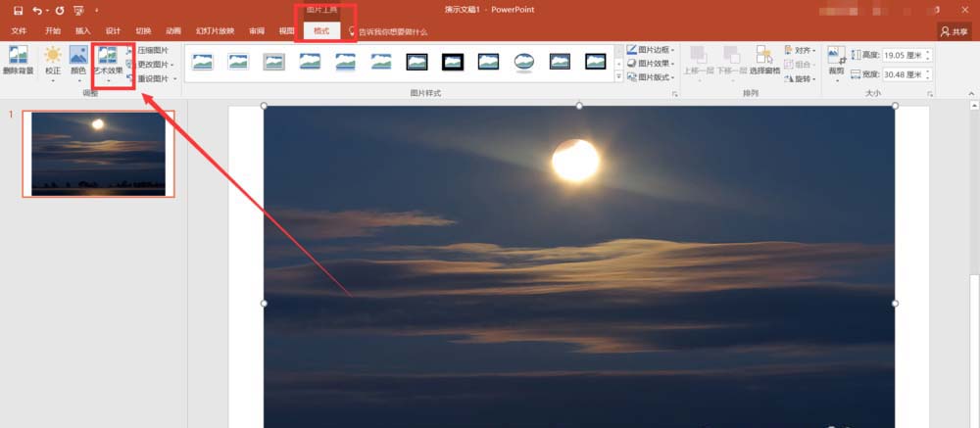Click the Undo arrow in the title bar

coord(37,10)
